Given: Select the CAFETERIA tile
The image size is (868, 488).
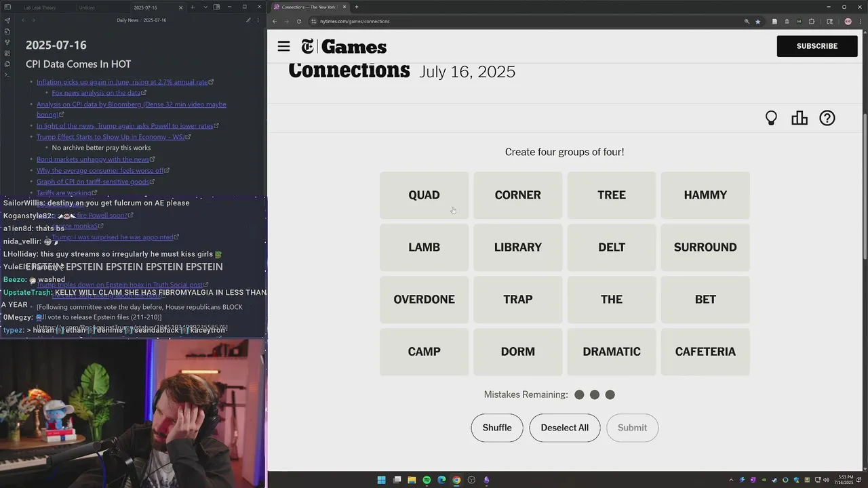Looking at the screenshot, I should [705, 352].
